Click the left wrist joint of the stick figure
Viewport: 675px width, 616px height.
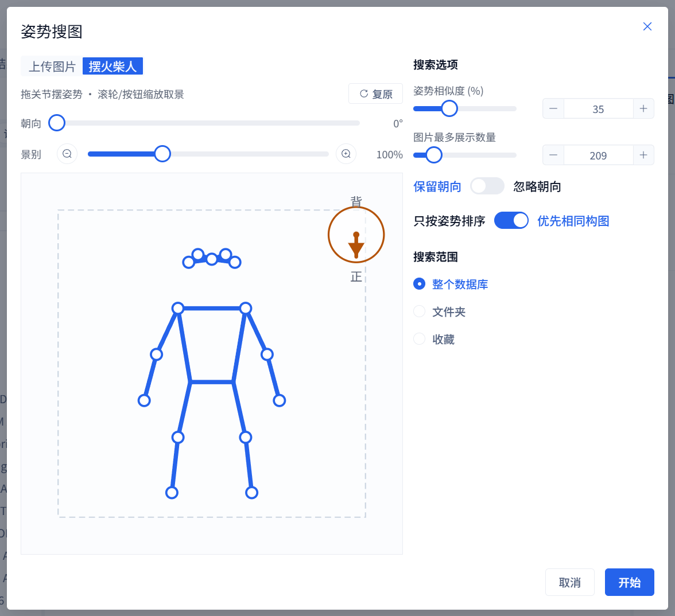pyautogui.click(x=144, y=400)
